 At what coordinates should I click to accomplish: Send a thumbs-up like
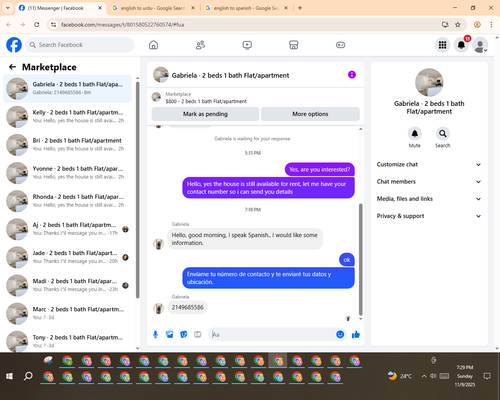click(356, 334)
